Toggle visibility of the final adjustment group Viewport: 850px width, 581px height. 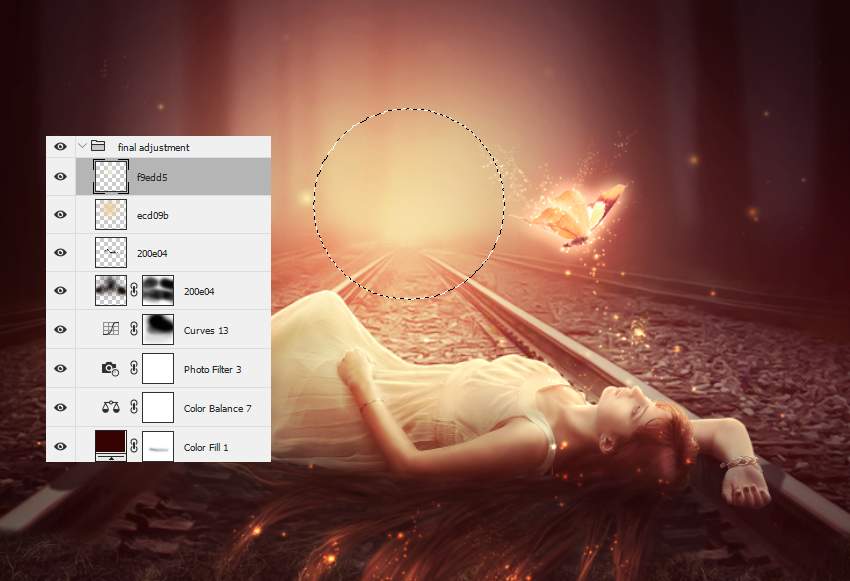click(60, 146)
